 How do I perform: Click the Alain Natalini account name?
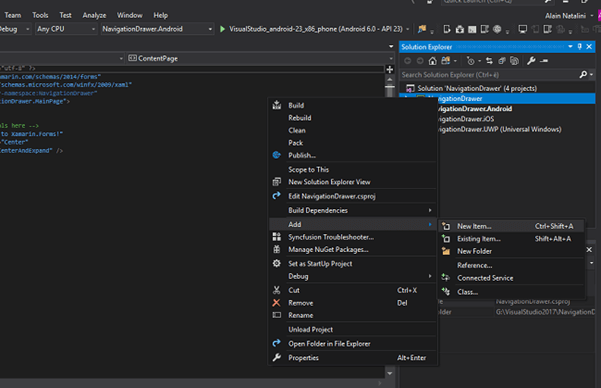tap(565, 16)
